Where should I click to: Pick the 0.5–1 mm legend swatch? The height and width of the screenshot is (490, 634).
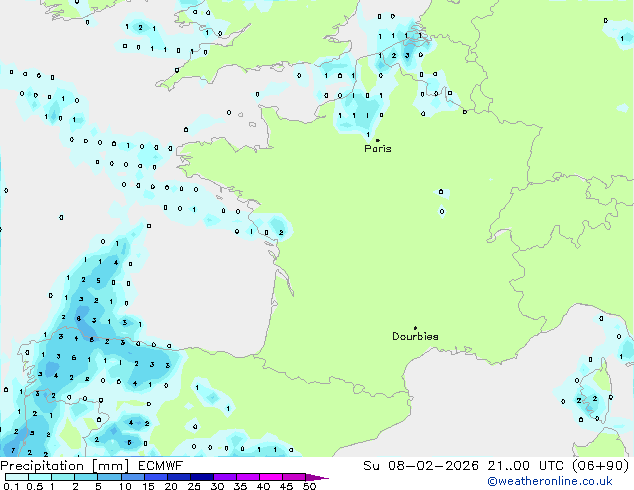click(40, 477)
